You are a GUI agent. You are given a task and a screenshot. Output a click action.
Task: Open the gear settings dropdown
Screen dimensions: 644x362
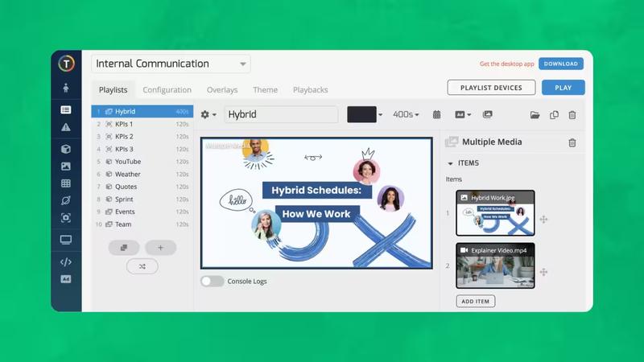(x=208, y=114)
